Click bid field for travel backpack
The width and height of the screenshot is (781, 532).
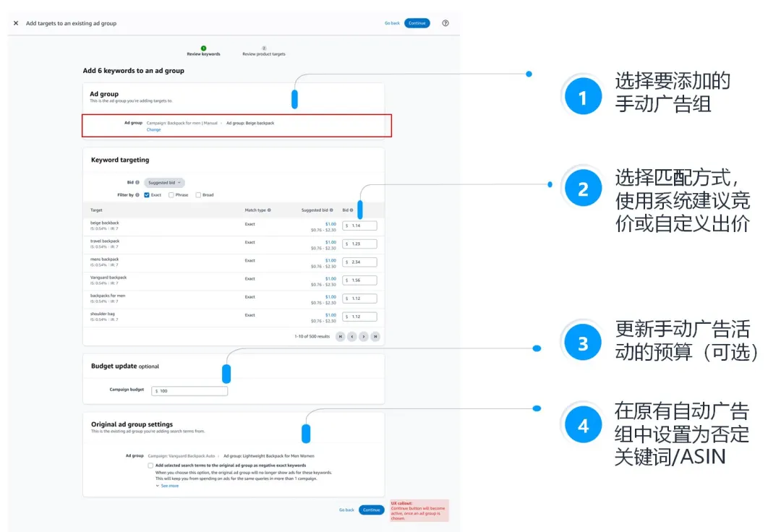point(359,244)
